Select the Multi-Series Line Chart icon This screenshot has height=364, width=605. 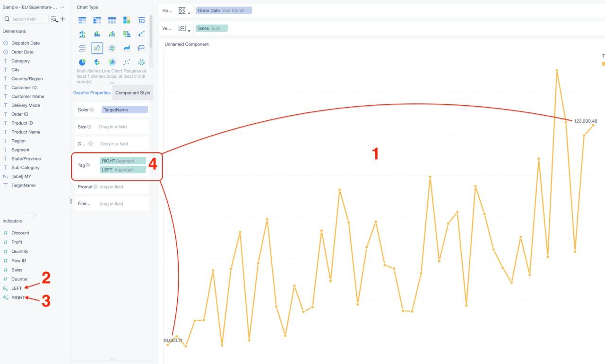tap(97, 48)
